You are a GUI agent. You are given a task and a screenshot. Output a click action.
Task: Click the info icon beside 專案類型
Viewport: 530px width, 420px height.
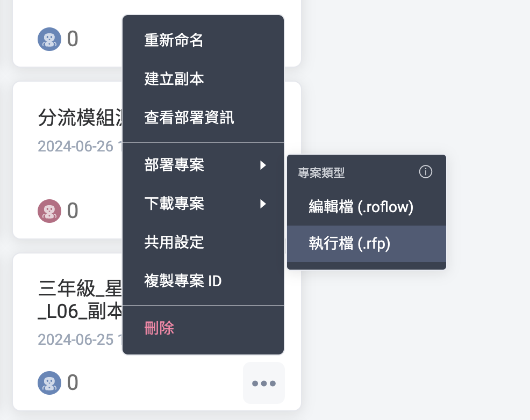pos(425,171)
